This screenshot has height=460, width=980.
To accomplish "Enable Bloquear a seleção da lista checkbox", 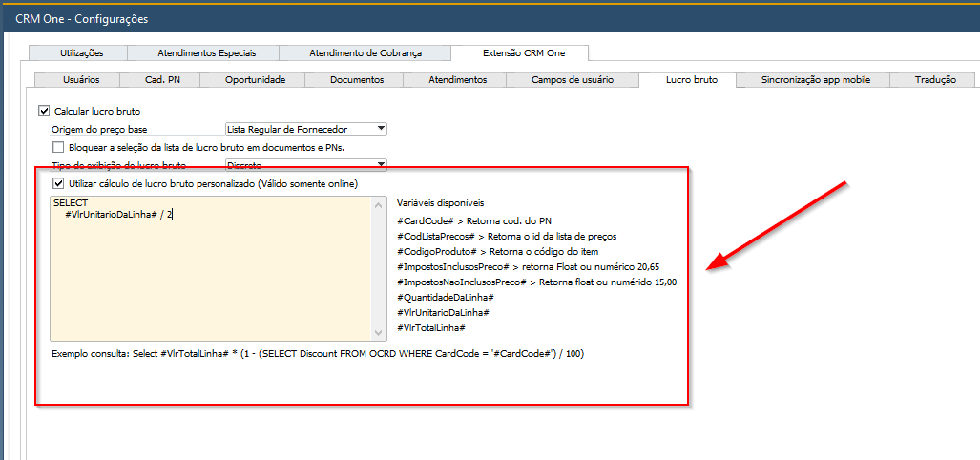I will click(x=59, y=147).
